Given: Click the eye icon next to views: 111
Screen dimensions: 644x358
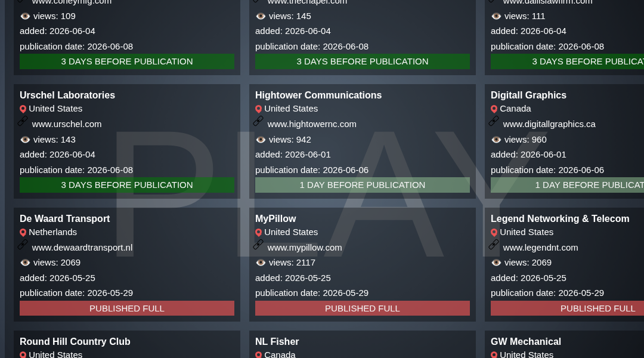Looking at the screenshot, I should 496,16.
